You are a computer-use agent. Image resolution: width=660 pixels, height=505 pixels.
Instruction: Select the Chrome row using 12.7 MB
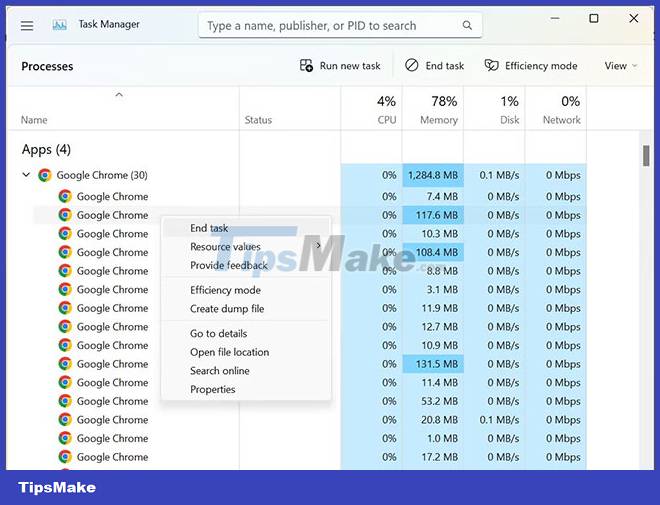point(297,327)
